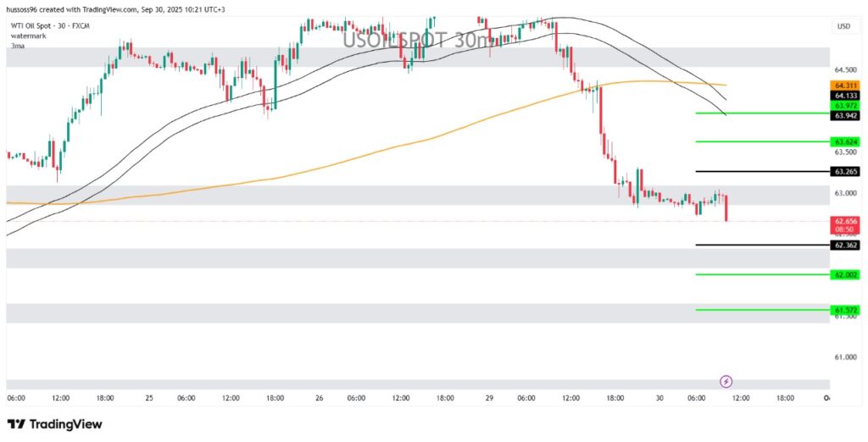Click the watermark indicator label
Viewport: 868px width, 442px height.
tap(29, 37)
